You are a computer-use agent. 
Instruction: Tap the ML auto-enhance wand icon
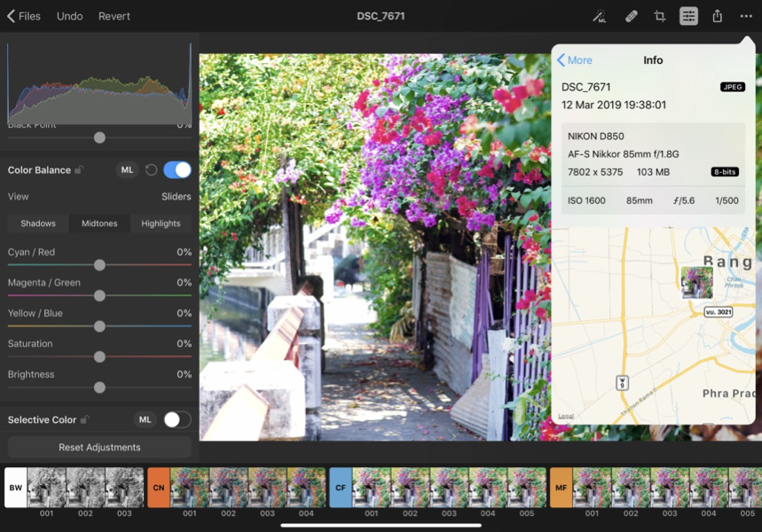[x=599, y=16]
